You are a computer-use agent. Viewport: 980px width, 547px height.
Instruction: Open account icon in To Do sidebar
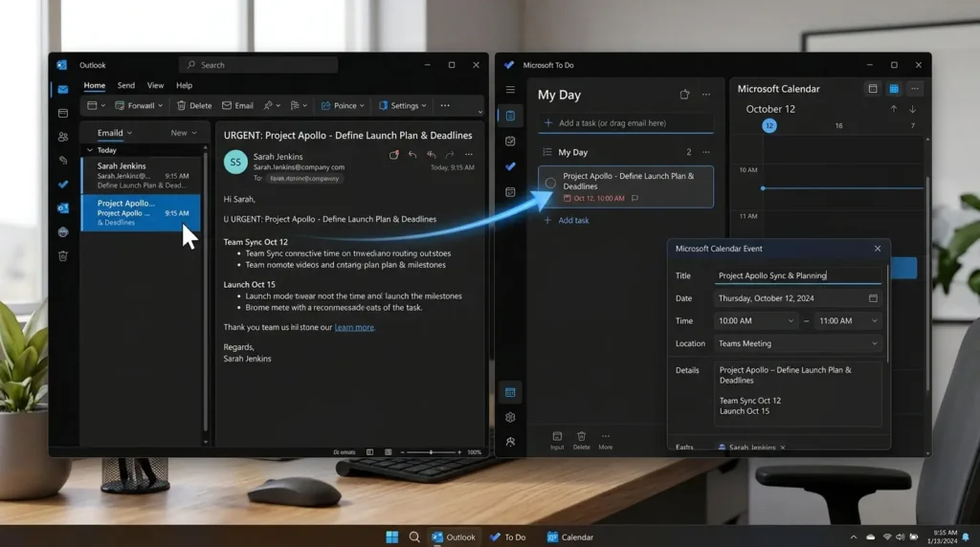coord(511,442)
